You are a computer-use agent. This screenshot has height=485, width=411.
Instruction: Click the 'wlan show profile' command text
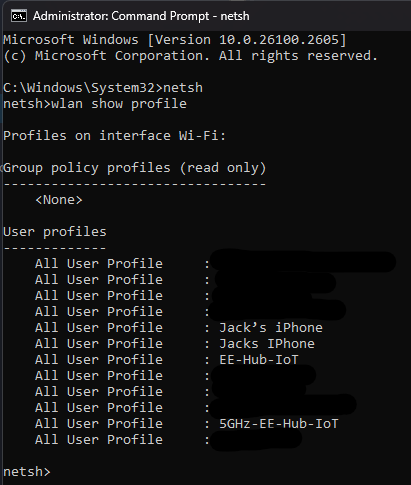119,104
